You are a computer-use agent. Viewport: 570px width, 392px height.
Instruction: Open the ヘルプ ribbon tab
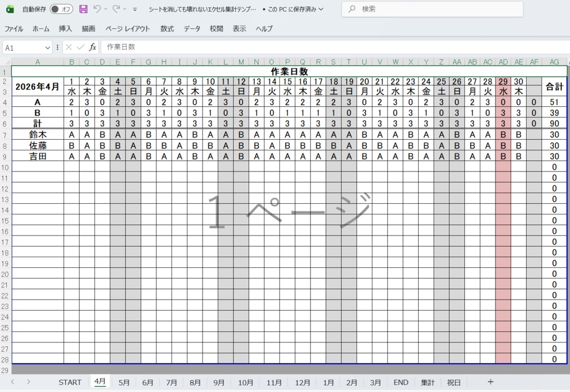(264, 29)
